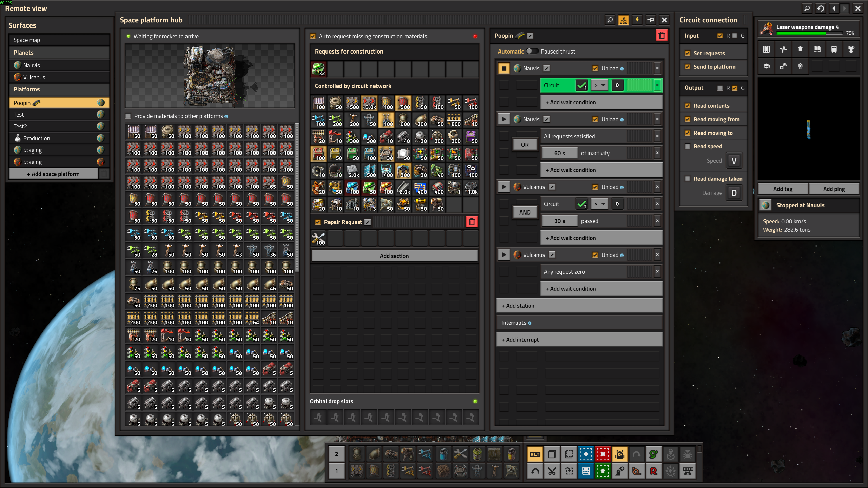Toggle the AND condition button

coord(525,212)
